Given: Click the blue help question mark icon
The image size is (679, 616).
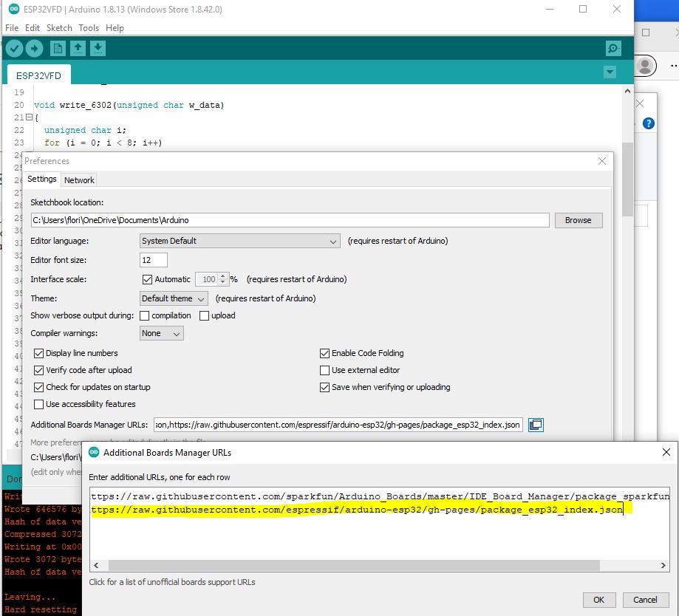Looking at the screenshot, I should coord(648,123).
